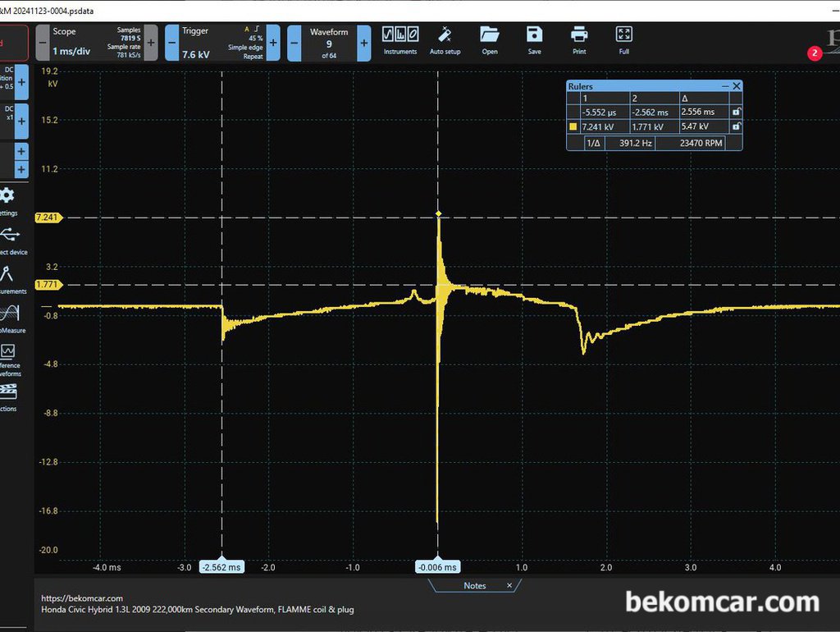This screenshot has width=840, height=632.
Task: Raise the Trigger level
Action: (272, 43)
